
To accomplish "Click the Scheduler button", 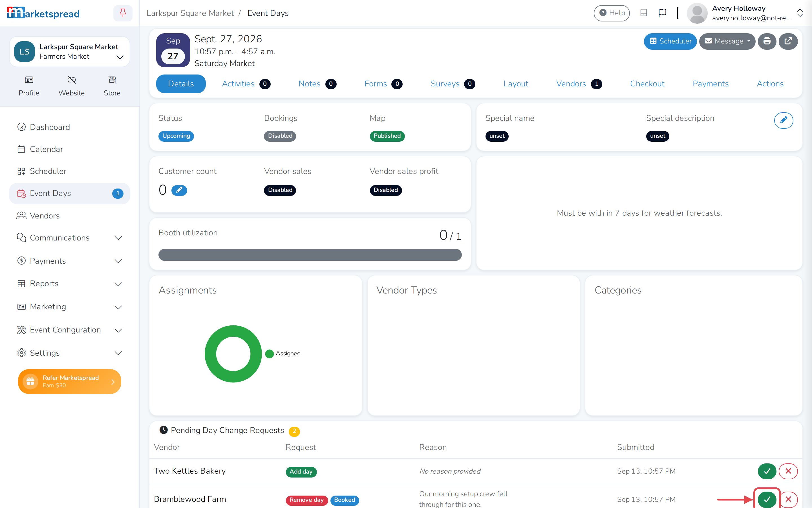I will tap(670, 41).
